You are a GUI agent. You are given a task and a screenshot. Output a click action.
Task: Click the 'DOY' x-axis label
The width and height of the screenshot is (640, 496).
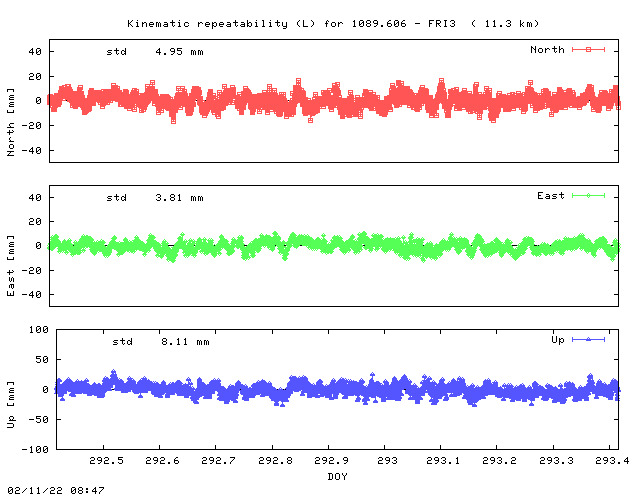(x=337, y=476)
